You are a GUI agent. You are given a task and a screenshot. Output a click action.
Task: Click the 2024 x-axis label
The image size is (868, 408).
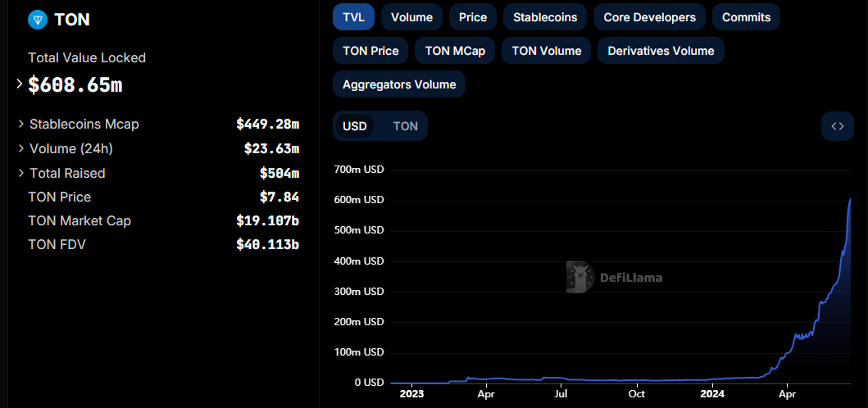pyautogui.click(x=712, y=395)
